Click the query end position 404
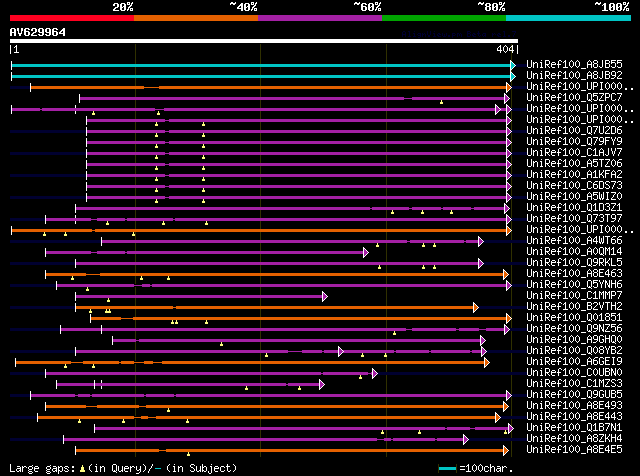This screenshot has height=476, width=640. click(505, 49)
